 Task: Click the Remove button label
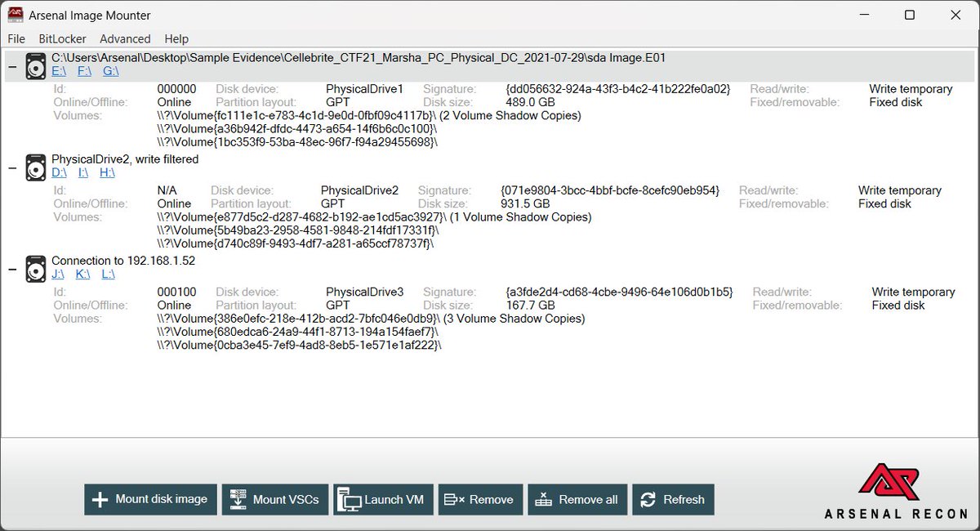pyautogui.click(x=492, y=499)
